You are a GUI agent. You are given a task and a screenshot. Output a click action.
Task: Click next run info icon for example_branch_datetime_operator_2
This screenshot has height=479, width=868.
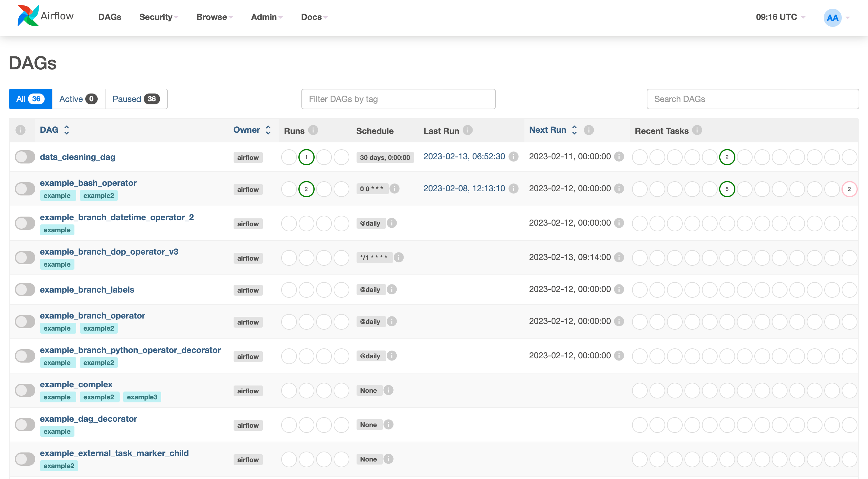pos(619,223)
